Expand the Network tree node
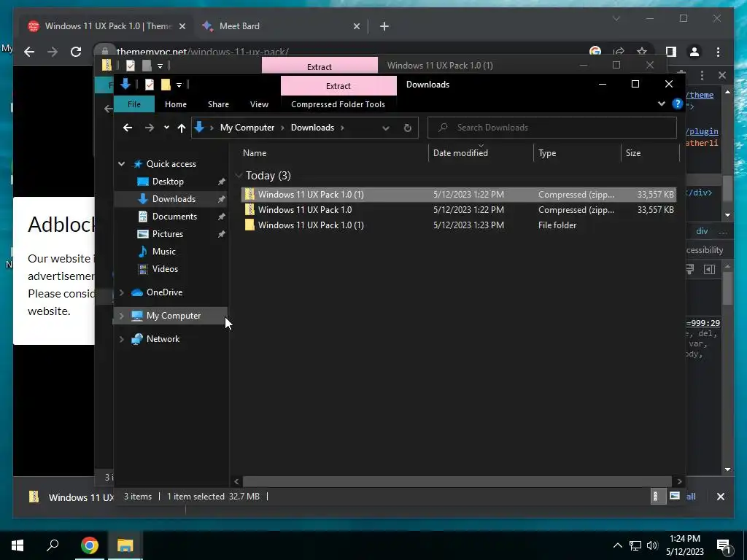747x560 pixels. [122, 339]
